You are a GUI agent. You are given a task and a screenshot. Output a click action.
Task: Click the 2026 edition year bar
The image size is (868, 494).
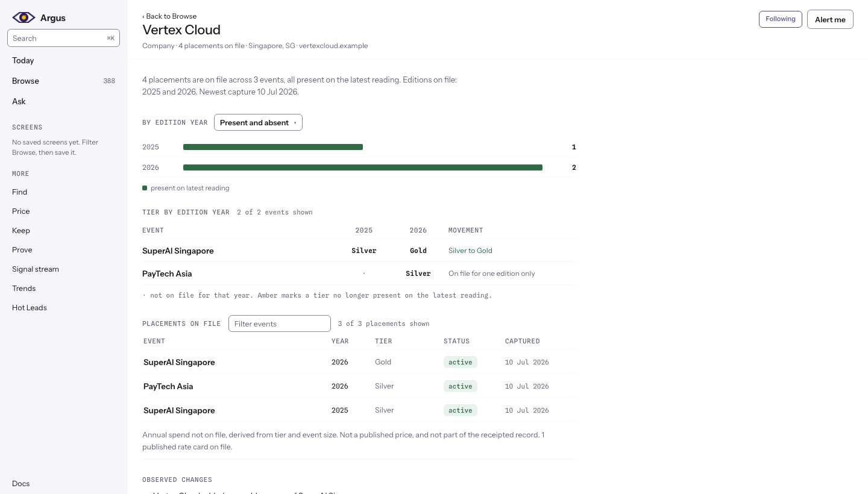coord(363,167)
